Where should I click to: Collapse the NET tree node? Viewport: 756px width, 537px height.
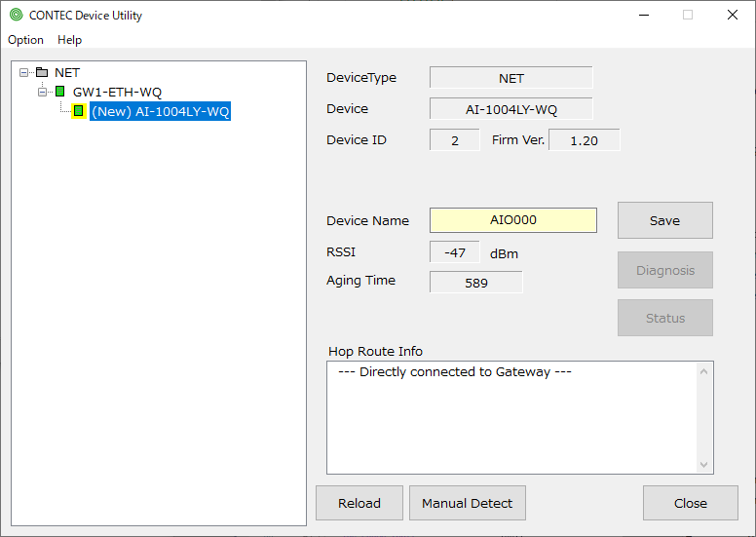23,72
